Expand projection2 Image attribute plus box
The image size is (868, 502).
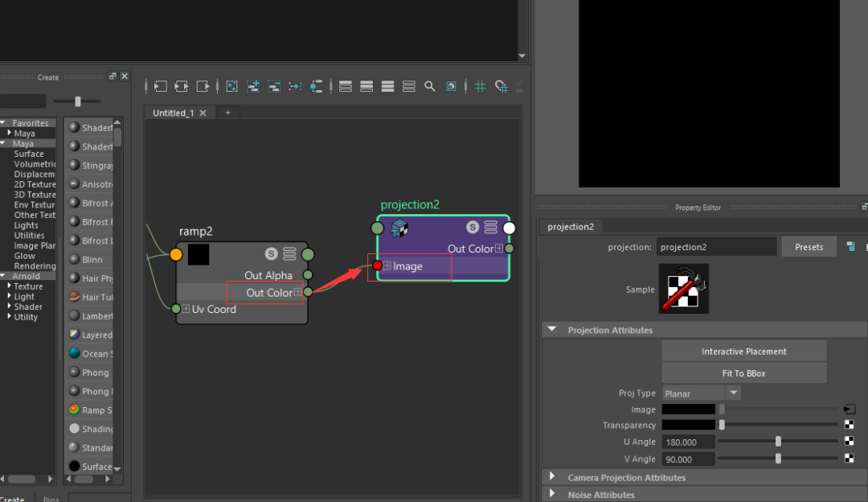point(387,266)
